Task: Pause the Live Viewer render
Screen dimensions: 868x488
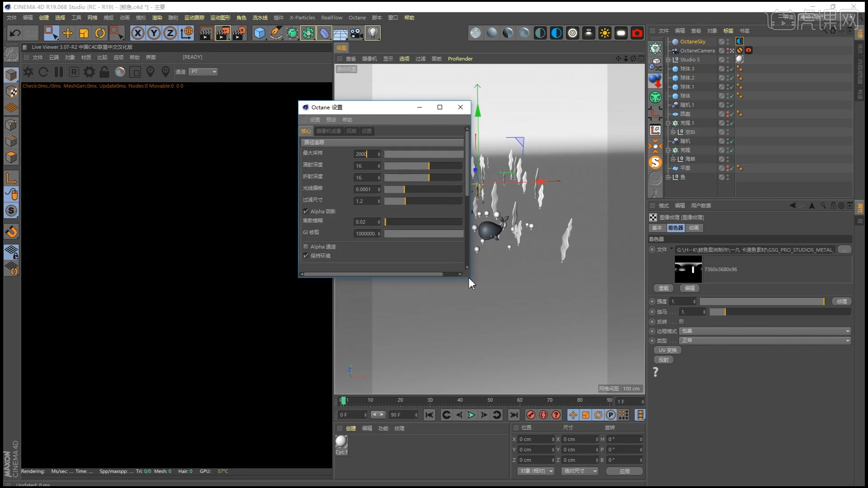Action: click(x=59, y=72)
